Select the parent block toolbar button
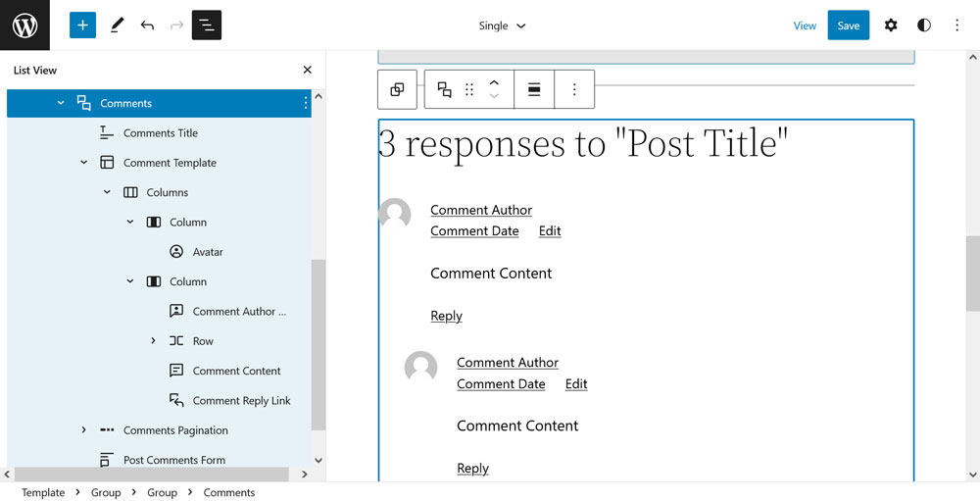Viewport: 980px width, 501px height. pyautogui.click(x=397, y=89)
